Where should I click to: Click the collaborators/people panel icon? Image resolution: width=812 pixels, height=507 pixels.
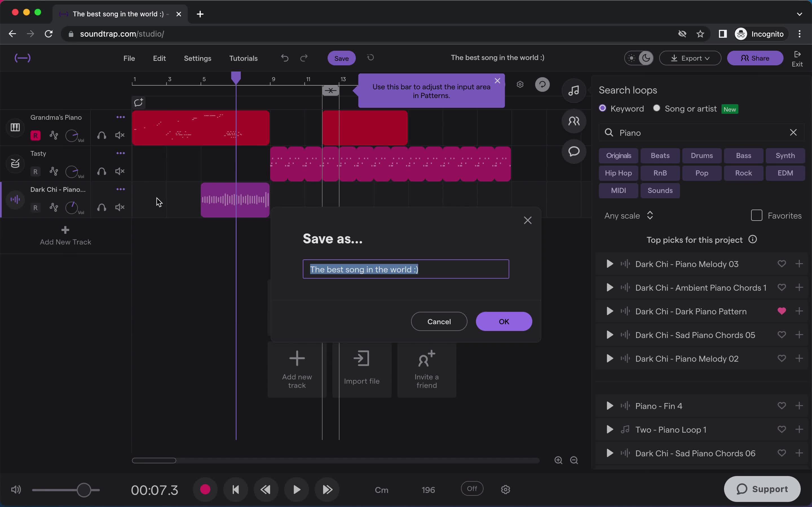pyautogui.click(x=574, y=121)
